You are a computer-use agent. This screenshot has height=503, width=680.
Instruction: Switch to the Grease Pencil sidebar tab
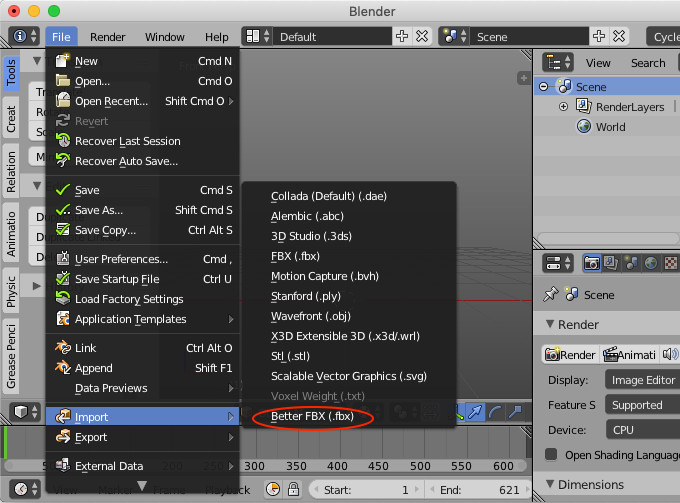[x=11, y=356]
